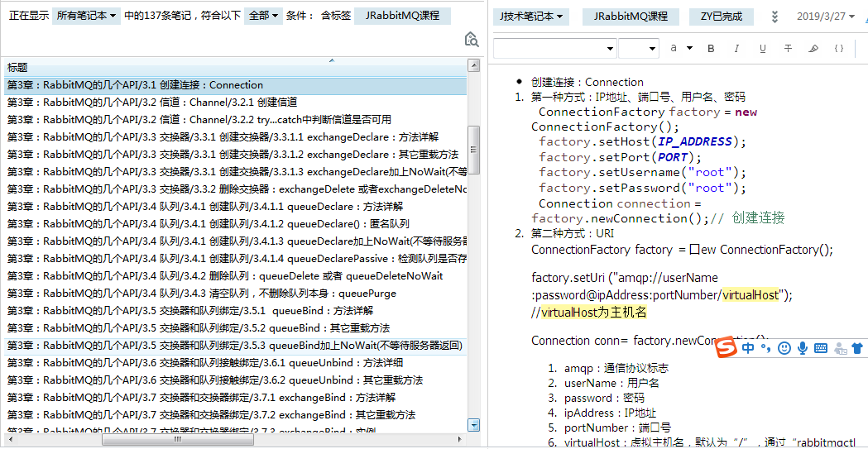Select note 3.3.1.1 exchangeDeclare：方法详解

coord(236,136)
